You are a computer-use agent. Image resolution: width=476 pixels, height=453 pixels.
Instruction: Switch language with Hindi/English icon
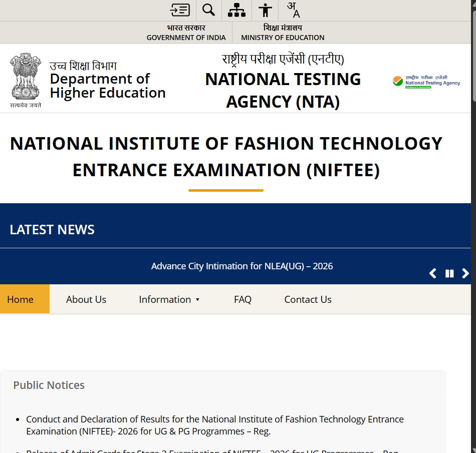(x=294, y=10)
